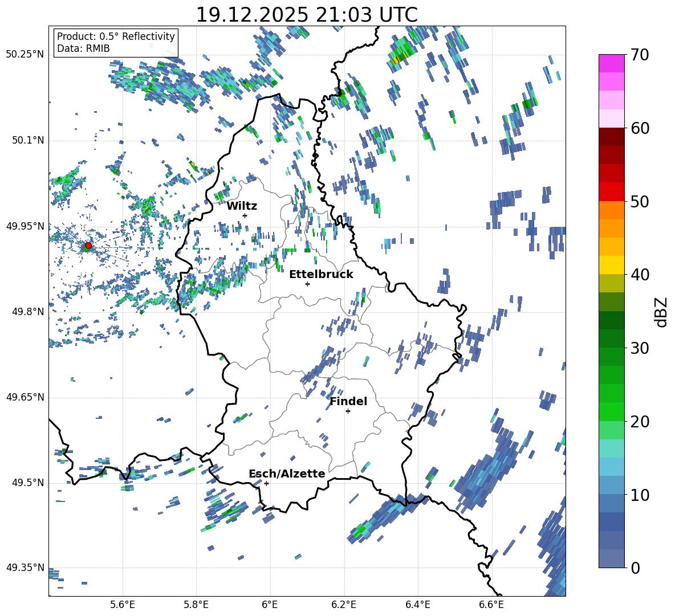Click the orange-yellow high reflectivity cell near top
The height and width of the screenshot is (616, 675).
tap(396, 59)
